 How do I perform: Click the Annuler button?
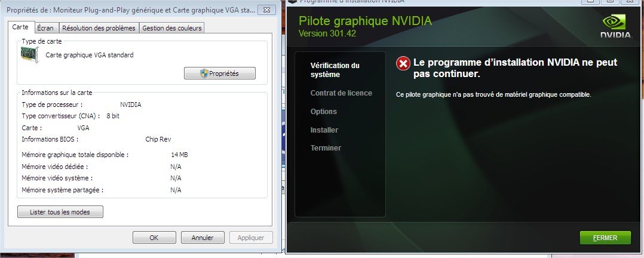[203, 238]
